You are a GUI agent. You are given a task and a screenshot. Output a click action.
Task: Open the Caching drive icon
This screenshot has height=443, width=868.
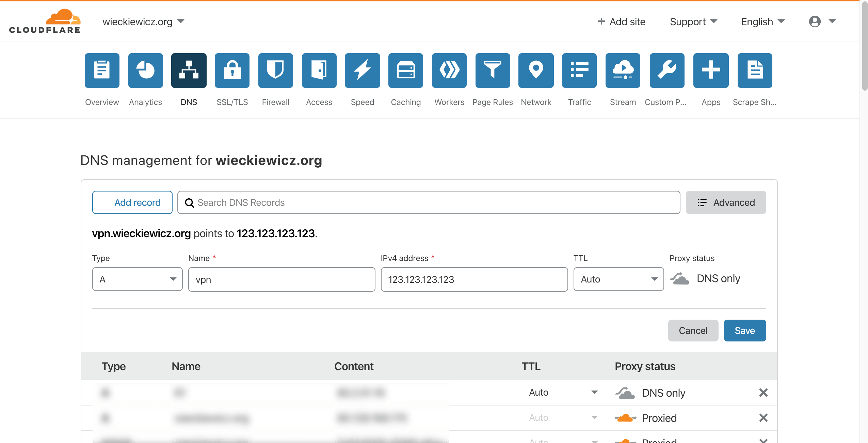click(406, 71)
